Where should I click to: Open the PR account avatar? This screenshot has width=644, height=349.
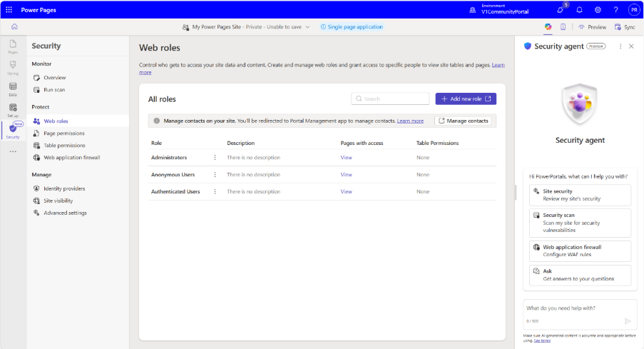click(634, 10)
